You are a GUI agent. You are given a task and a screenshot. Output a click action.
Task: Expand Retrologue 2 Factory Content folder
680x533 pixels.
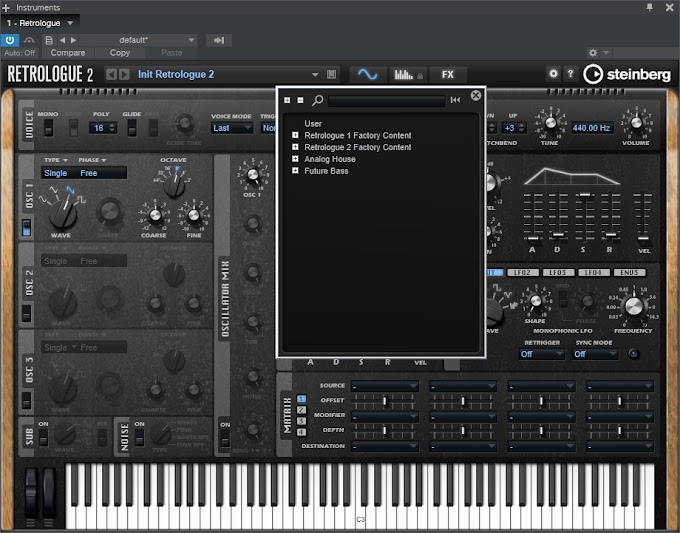click(x=295, y=147)
